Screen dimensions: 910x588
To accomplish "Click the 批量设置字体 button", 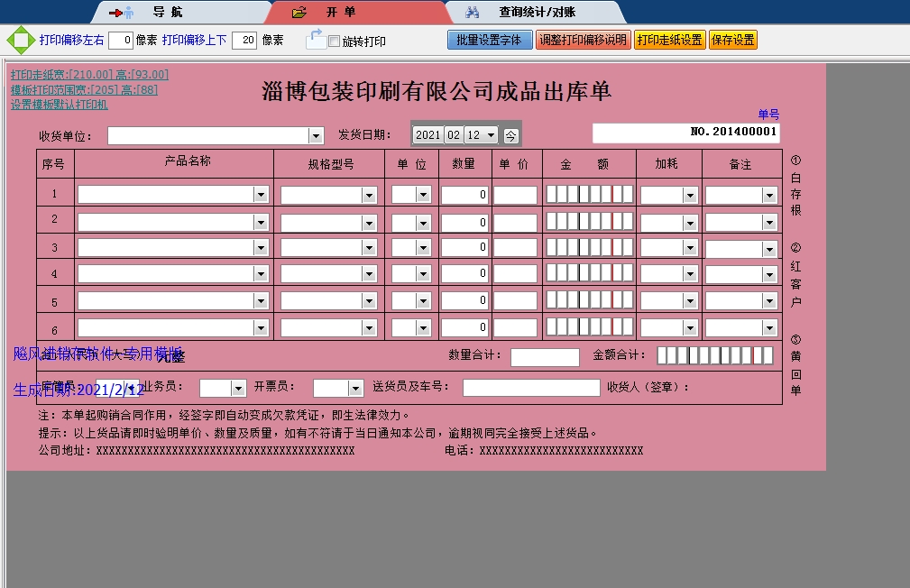I will point(489,41).
